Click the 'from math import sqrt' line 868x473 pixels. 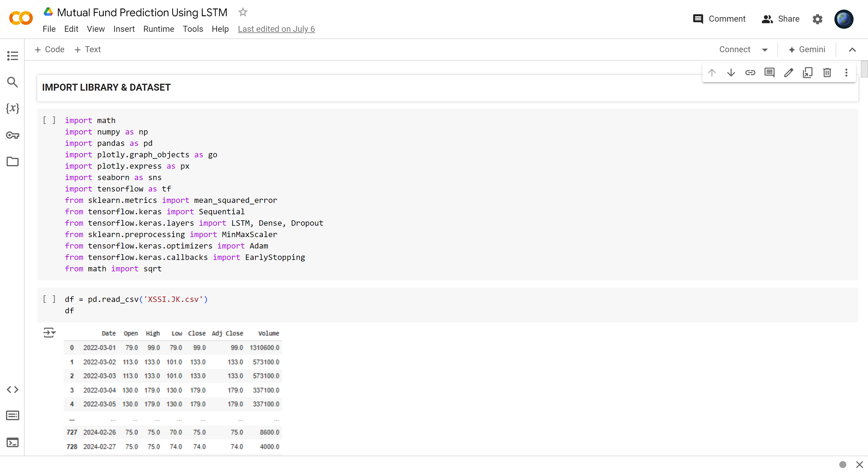point(113,269)
